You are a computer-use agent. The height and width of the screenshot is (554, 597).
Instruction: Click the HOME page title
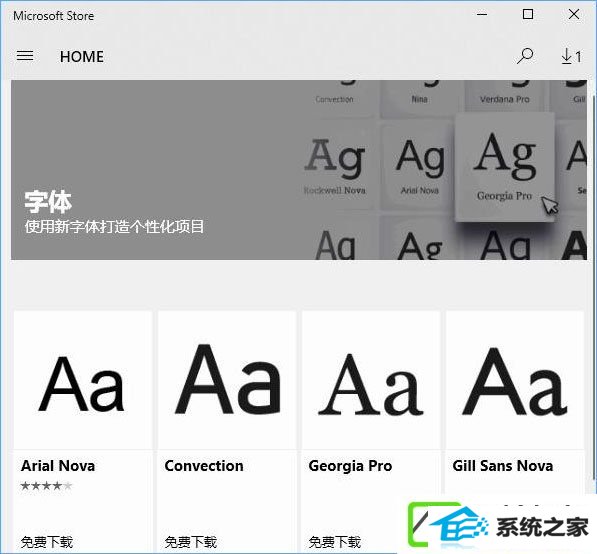(81, 57)
